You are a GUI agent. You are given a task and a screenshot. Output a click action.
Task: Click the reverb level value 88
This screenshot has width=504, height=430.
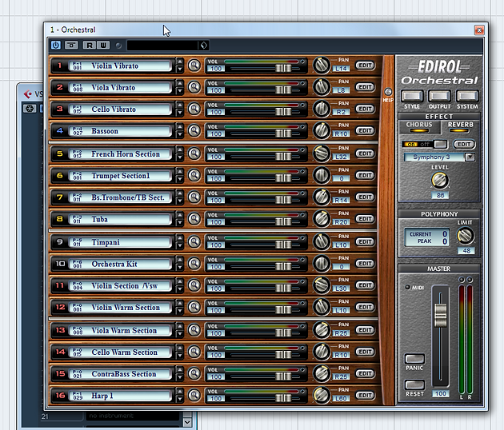[440, 195]
